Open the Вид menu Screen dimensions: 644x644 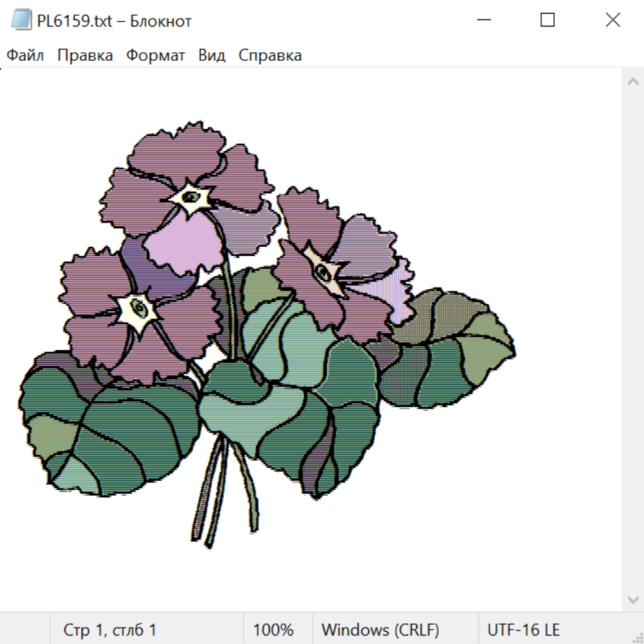(212, 56)
